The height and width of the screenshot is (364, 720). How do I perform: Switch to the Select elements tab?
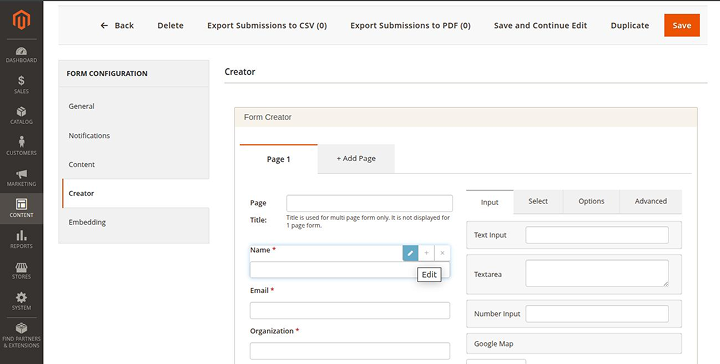point(538,202)
